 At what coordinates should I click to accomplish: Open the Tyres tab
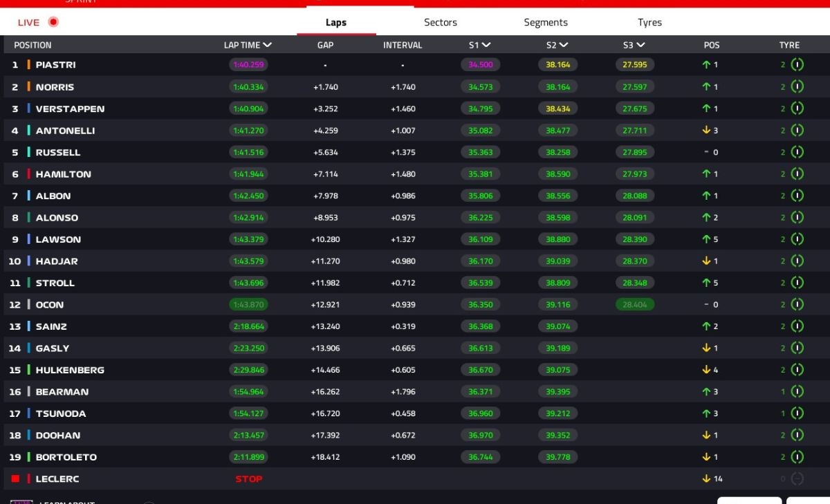click(649, 22)
